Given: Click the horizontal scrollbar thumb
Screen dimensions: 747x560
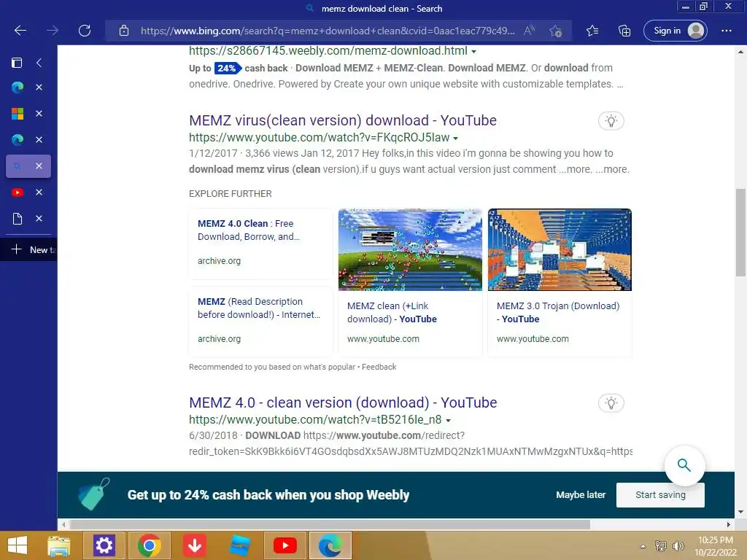Looking at the screenshot, I should [x=330, y=524].
